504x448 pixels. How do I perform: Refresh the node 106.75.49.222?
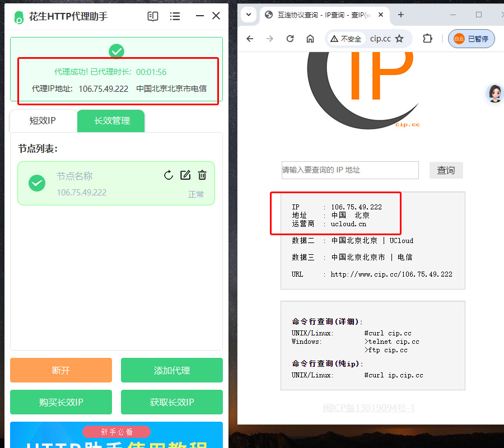(169, 175)
